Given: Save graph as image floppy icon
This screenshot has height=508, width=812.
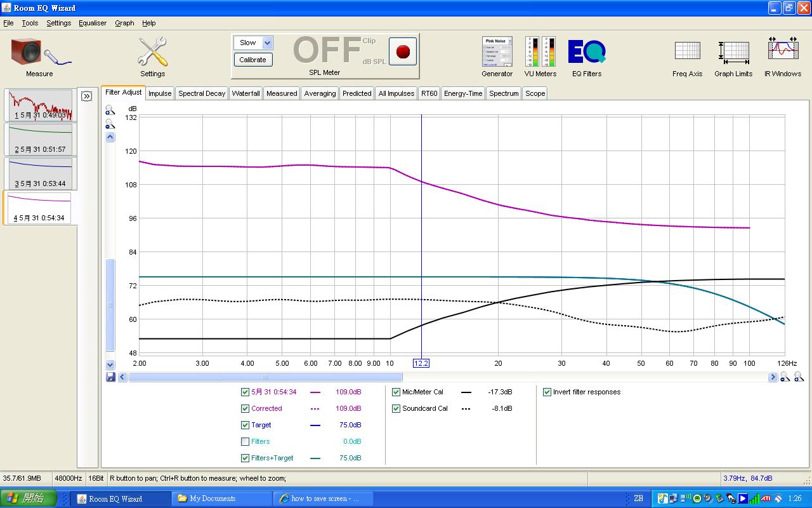Looking at the screenshot, I should pyautogui.click(x=110, y=377).
